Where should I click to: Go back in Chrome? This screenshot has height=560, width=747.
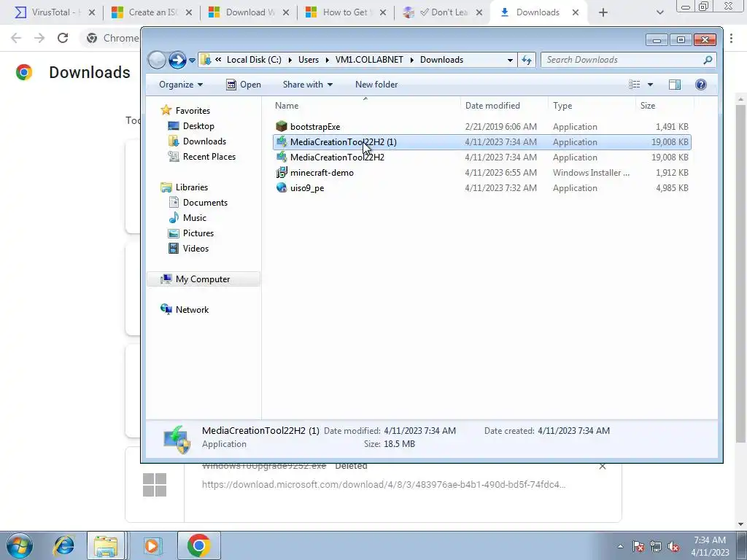(x=16, y=38)
